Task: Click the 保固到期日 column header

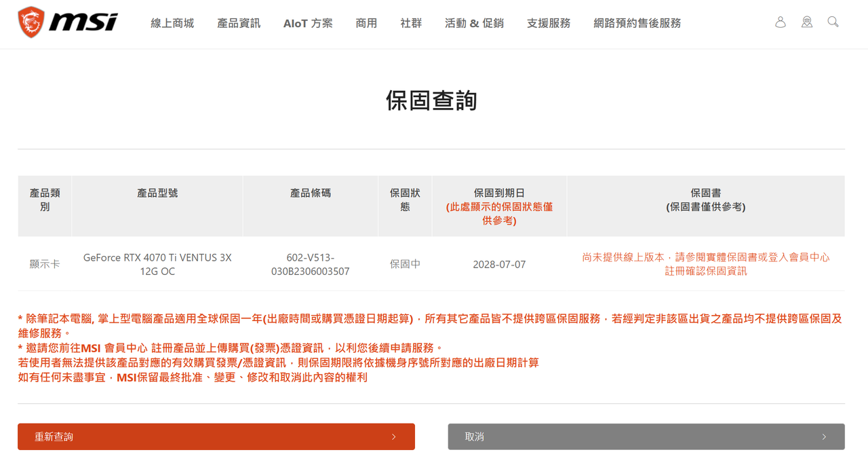Action: (499, 206)
